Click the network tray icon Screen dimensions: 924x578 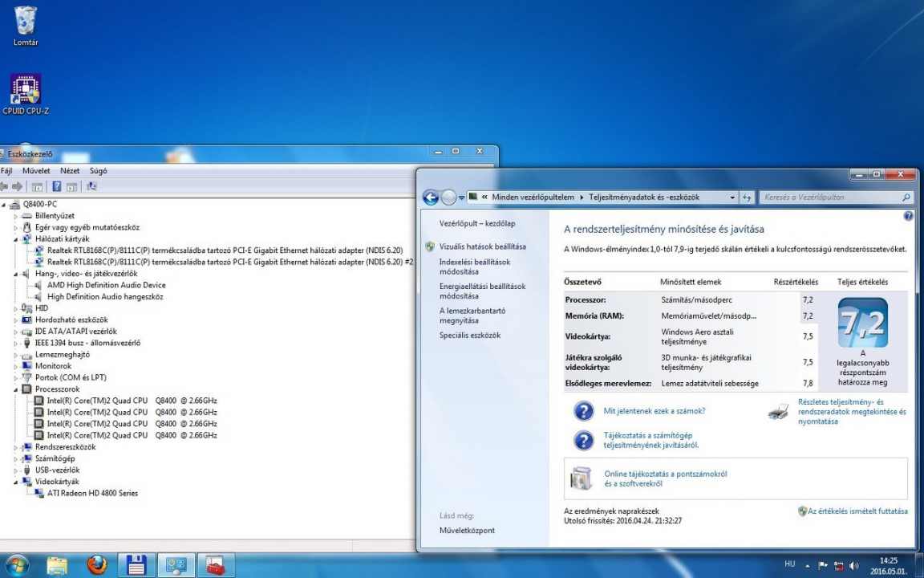838,566
